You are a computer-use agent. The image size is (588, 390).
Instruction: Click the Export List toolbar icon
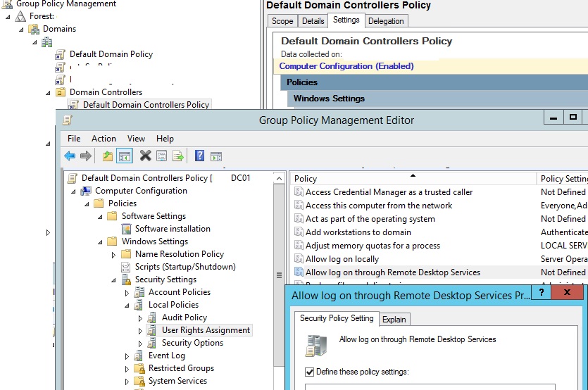(179, 156)
